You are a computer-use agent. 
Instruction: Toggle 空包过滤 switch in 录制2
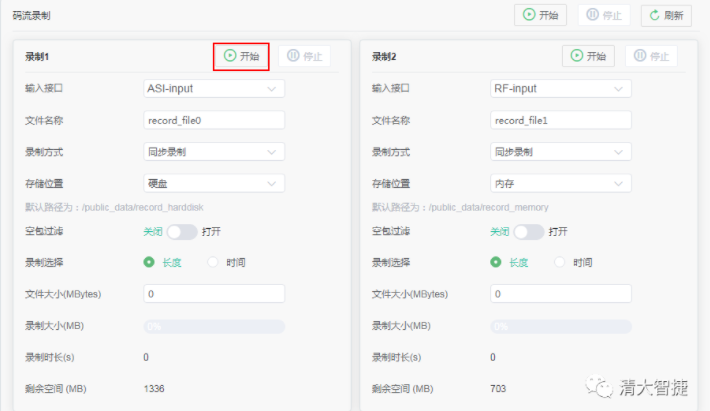(x=528, y=231)
